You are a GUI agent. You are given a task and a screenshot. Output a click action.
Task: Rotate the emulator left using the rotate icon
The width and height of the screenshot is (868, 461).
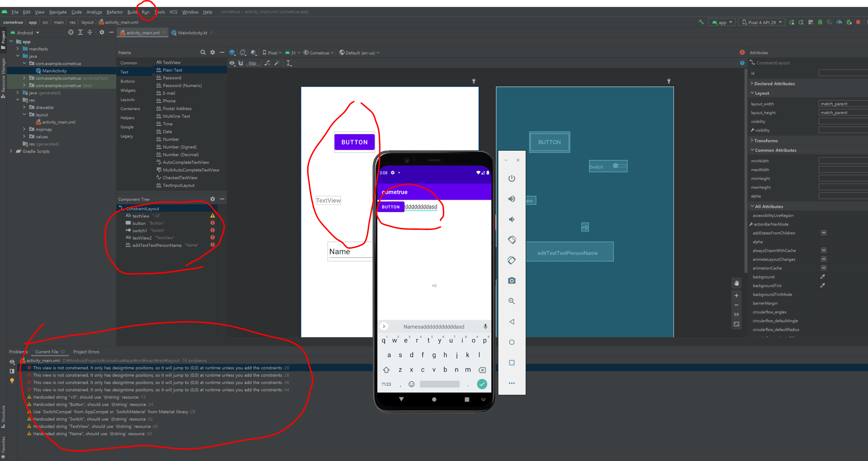coord(511,240)
